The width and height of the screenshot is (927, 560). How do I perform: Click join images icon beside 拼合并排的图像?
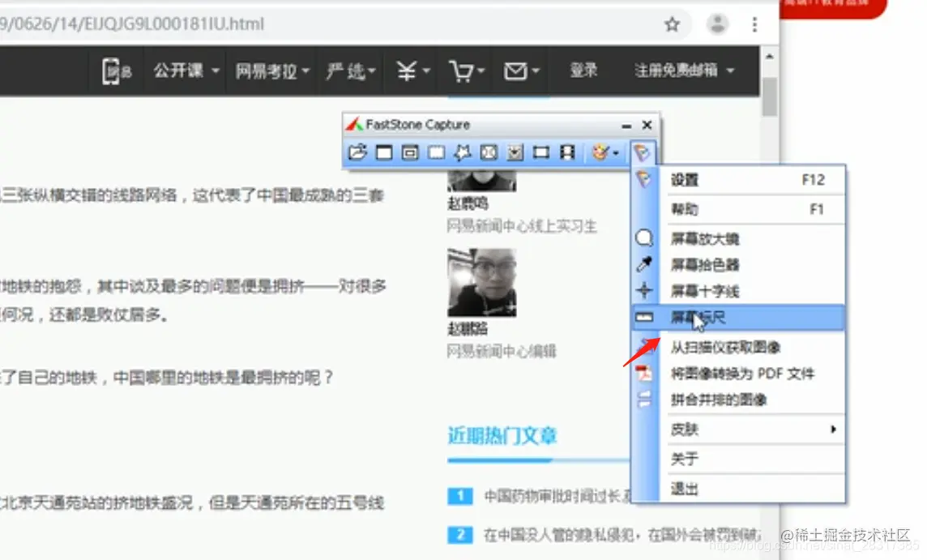(644, 400)
